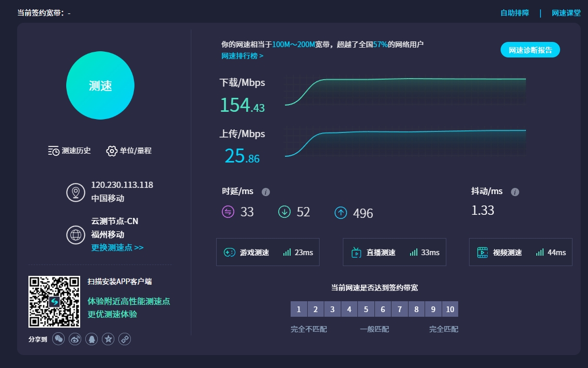
Task: Rate bandwidth match as 10
Action: pyautogui.click(x=450, y=308)
